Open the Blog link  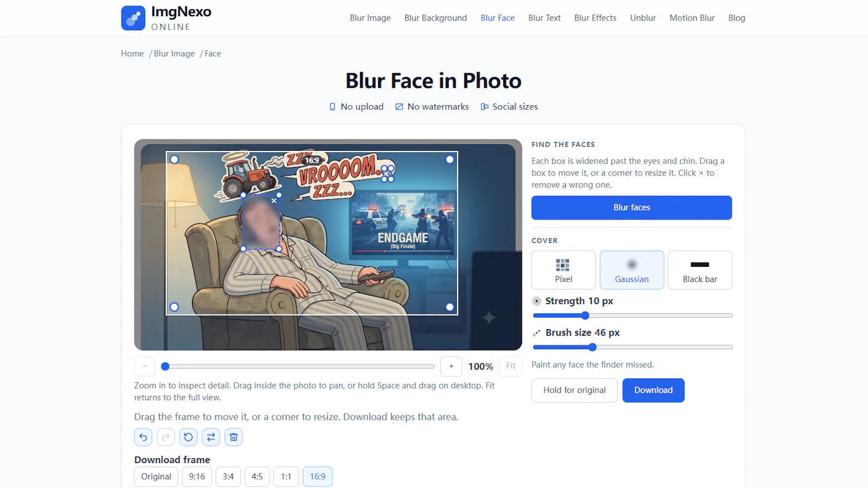point(737,18)
